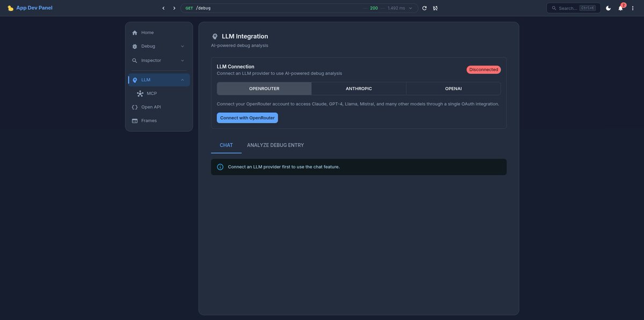The height and width of the screenshot is (320, 644).
Task: Expand the Debug sidebar section chevron
Action: [182, 46]
